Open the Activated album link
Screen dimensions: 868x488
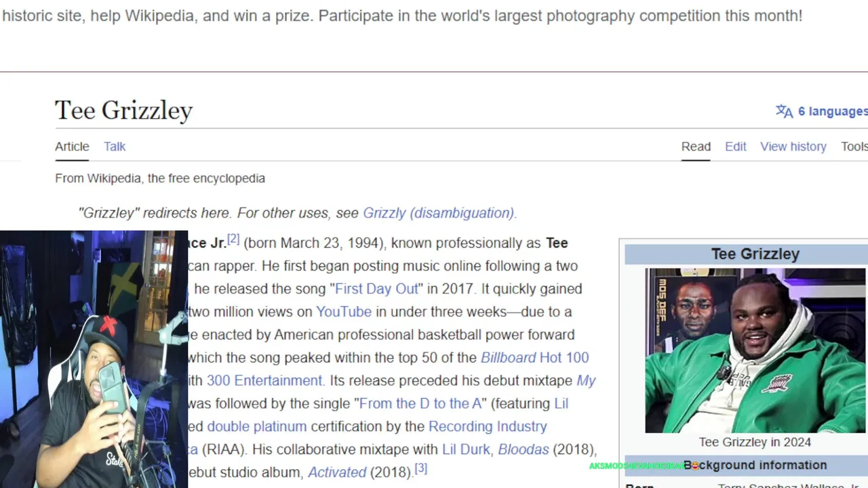pos(337,472)
